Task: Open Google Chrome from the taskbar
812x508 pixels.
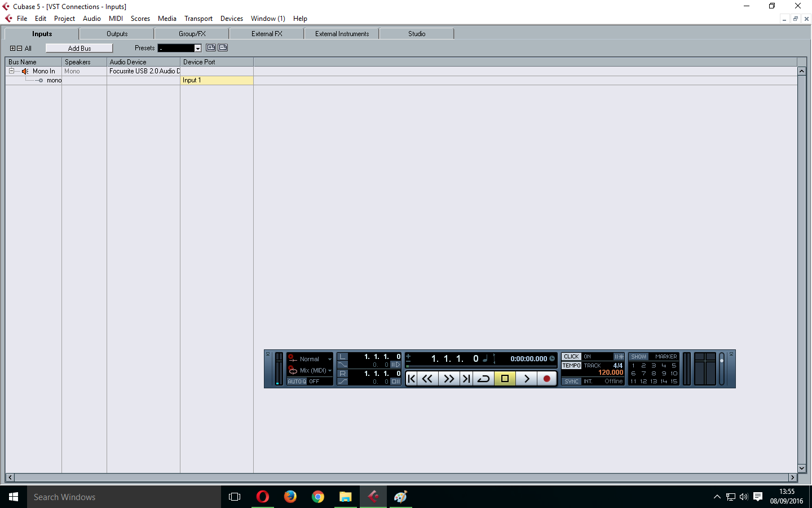Action: pos(318,497)
